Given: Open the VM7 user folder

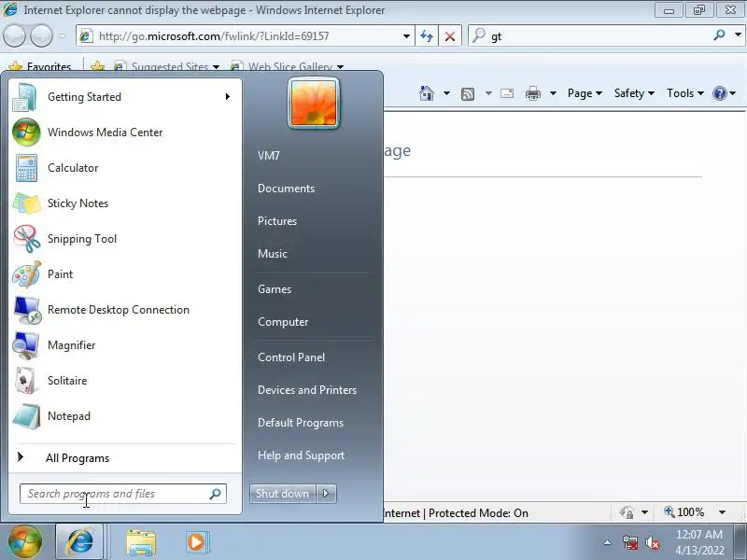Looking at the screenshot, I should coord(269,156).
